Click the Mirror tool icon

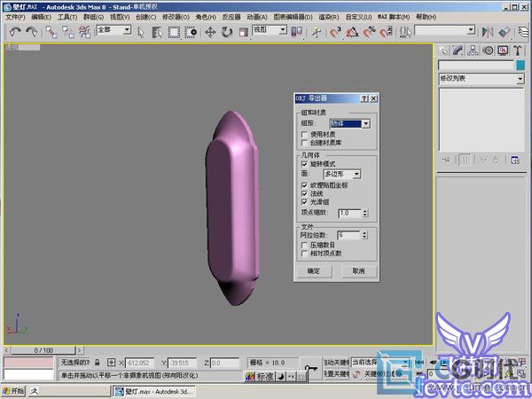(x=488, y=32)
